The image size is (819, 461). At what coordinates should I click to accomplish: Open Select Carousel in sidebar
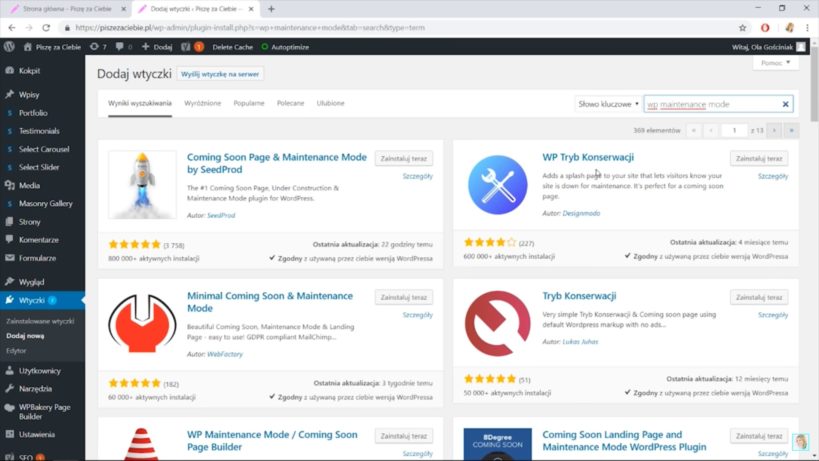[44, 149]
